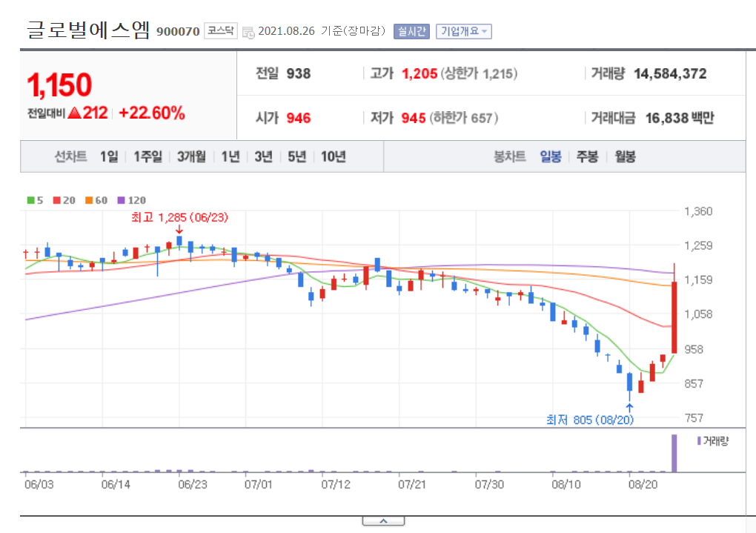The image size is (756, 533).
Task: Click the stock code 900070
Action: (x=178, y=32)
